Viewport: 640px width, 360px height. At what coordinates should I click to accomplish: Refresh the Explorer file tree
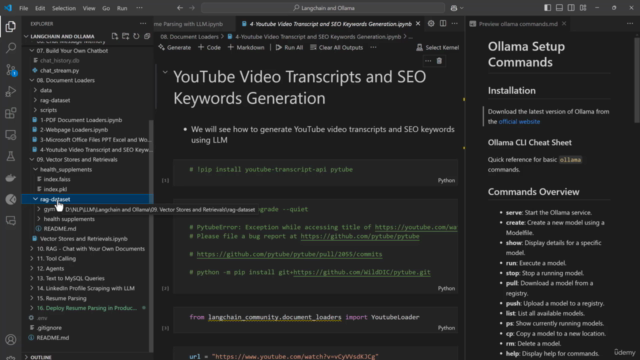click(136, 36)
